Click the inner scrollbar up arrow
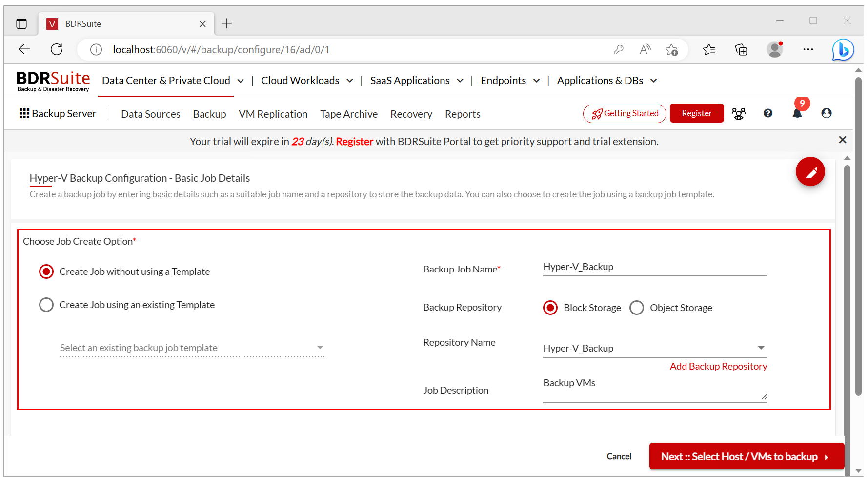The width and height of the screenshot is (868, 481). pyautogui.click(x=847, y=158)
